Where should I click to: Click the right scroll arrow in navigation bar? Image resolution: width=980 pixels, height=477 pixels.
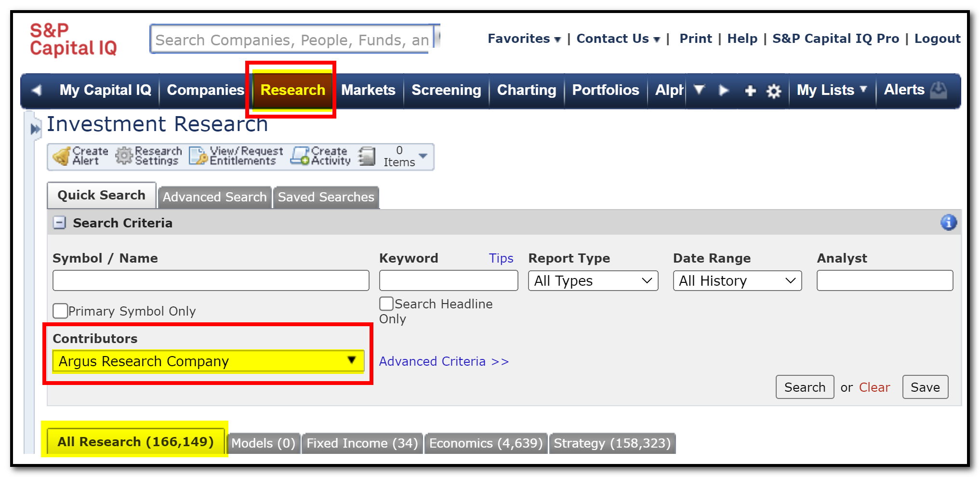coord(723,90)
